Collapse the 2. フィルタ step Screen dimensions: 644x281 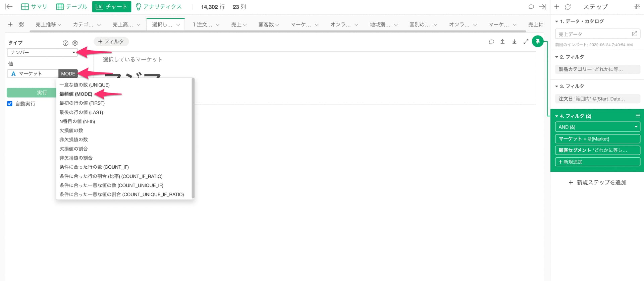click(x=557, y=57)
